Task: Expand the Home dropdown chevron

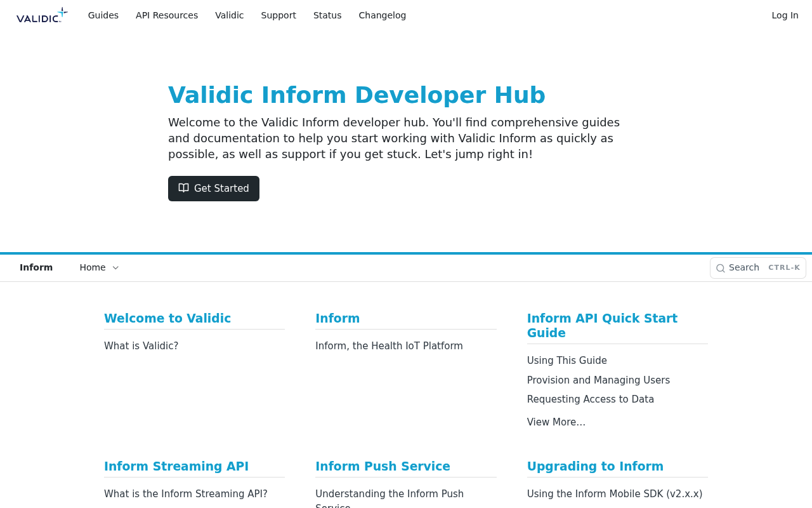Action: [115, 268]
